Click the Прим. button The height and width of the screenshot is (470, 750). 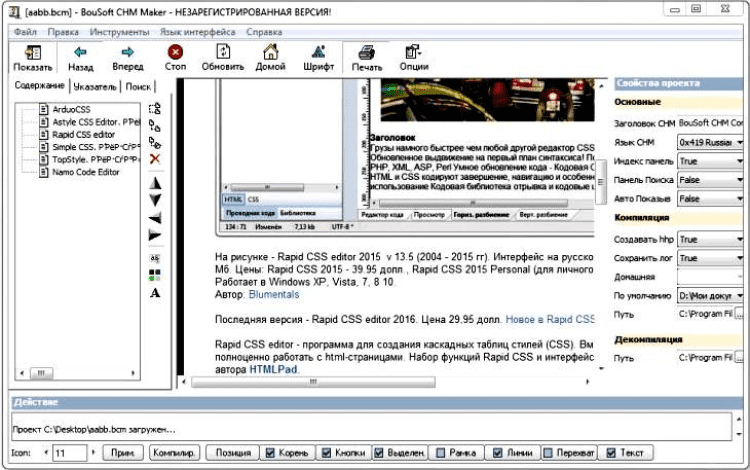pyautogui.click(x=123, y=452)
